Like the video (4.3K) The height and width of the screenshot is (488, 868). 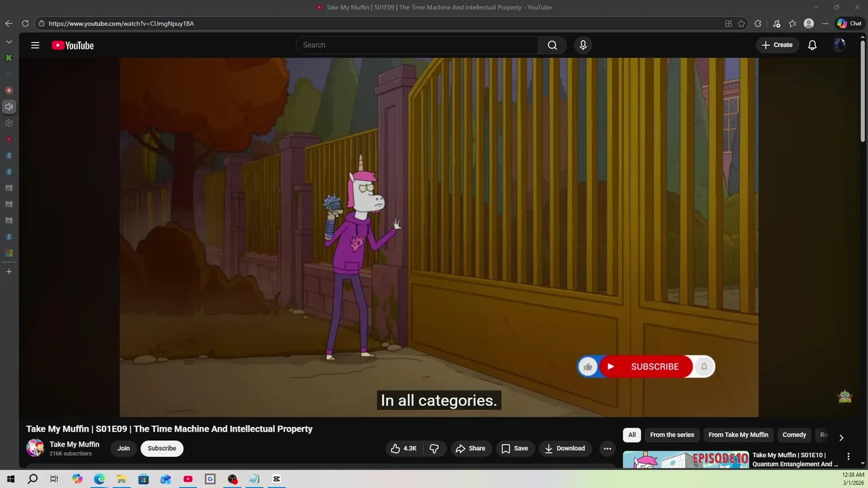click(x=403, y=449)
